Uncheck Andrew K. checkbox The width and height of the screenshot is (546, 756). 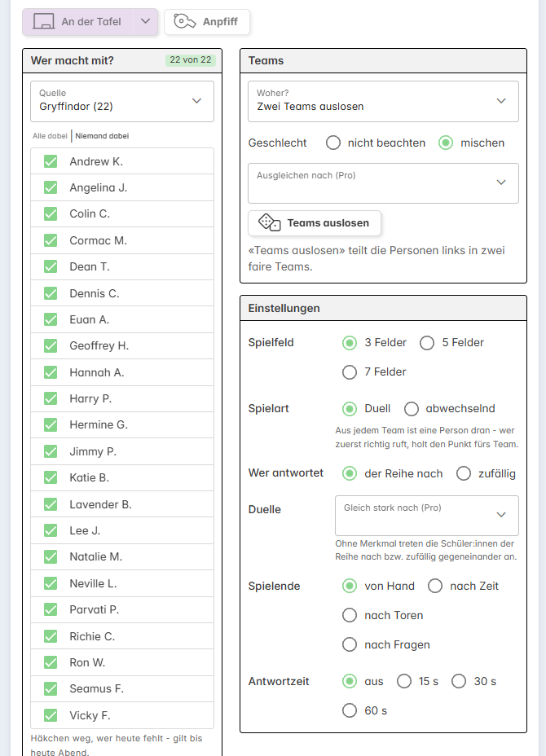click(51, 161)
